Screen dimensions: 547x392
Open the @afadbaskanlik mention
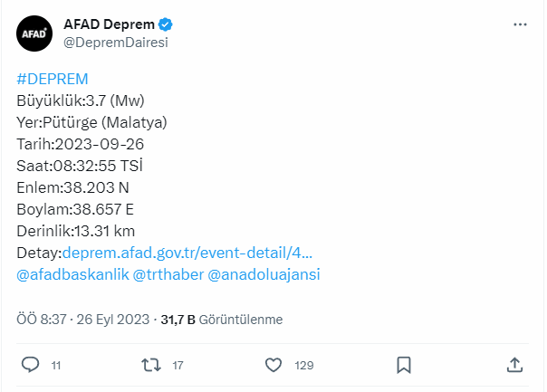(72, 274)
